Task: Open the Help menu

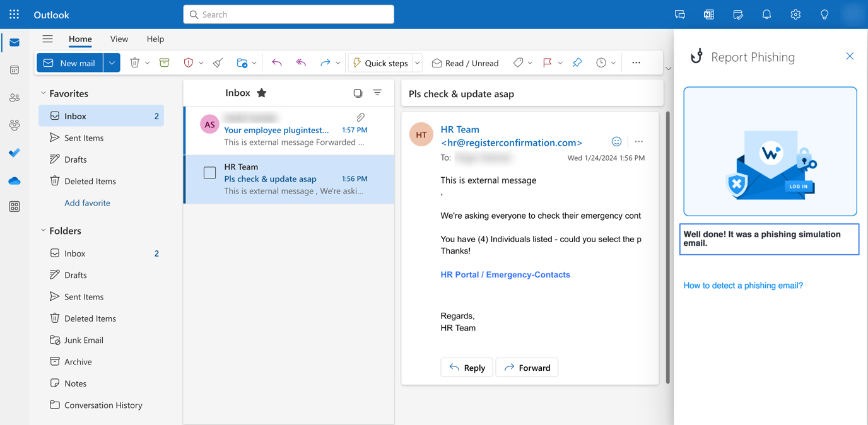Action: coord(155,38)
